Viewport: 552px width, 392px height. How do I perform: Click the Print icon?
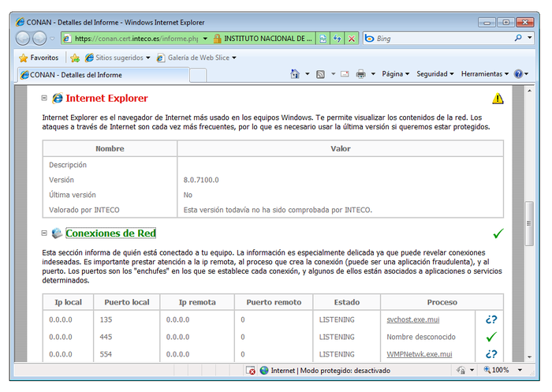pyautogui.click(x=361, y=74)
